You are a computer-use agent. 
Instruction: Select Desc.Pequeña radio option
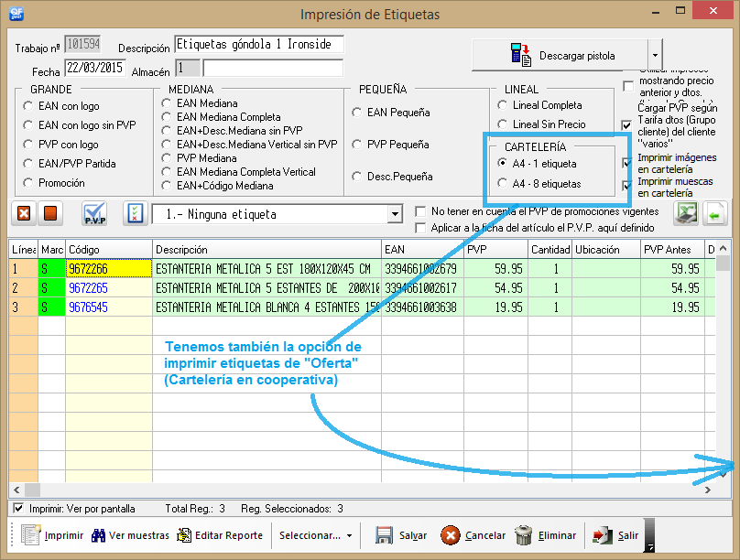pos(357,177)
